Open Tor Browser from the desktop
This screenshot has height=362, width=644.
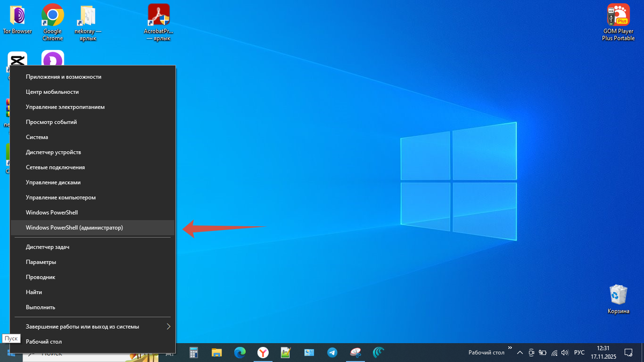pos(17,14)
